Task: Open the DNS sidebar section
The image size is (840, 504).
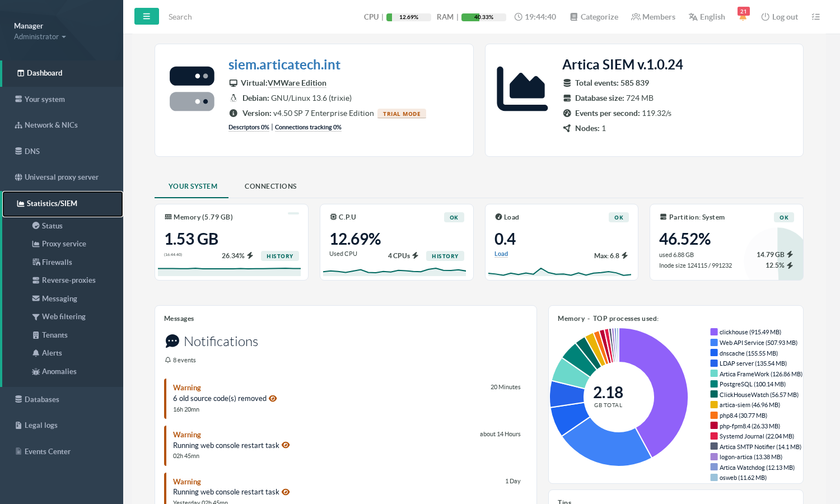Action: point(62,151)
